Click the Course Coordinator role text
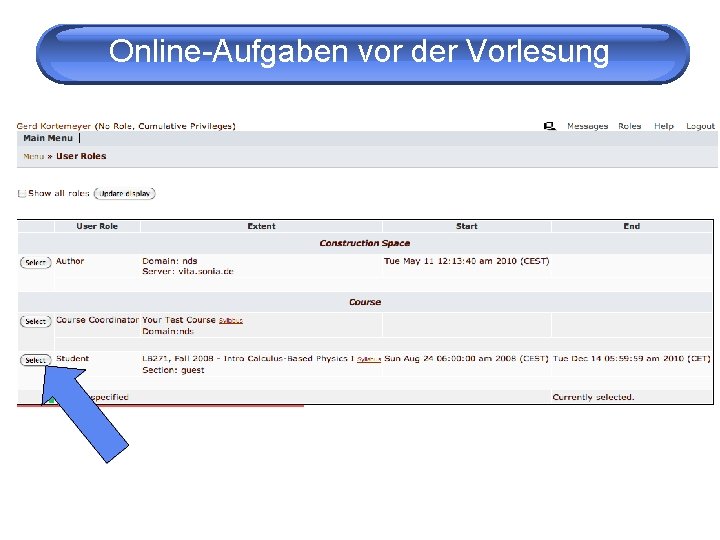The image size is (720, 540). [97, 320]
